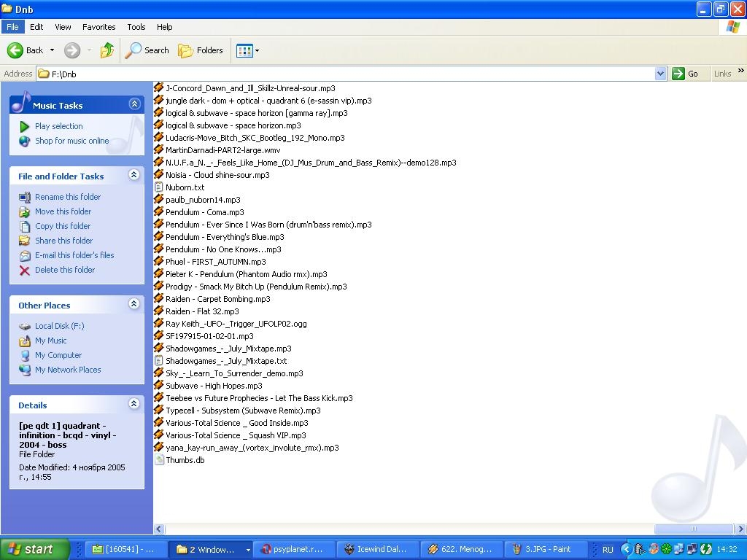Image resolution: width=747 pixels, height=560 pixels.
Task: Open the Back button history dropdown
Action: 52,50
